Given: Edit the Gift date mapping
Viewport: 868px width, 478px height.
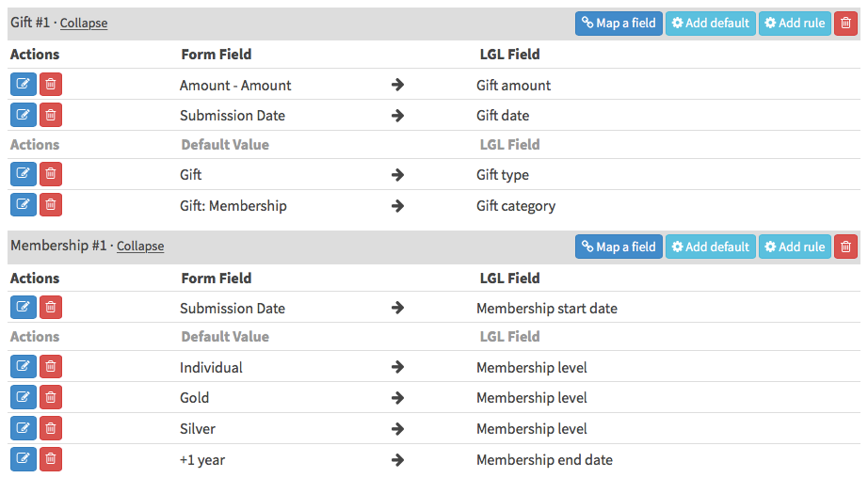Looking at the screenshot, I should tap(24, 115).
